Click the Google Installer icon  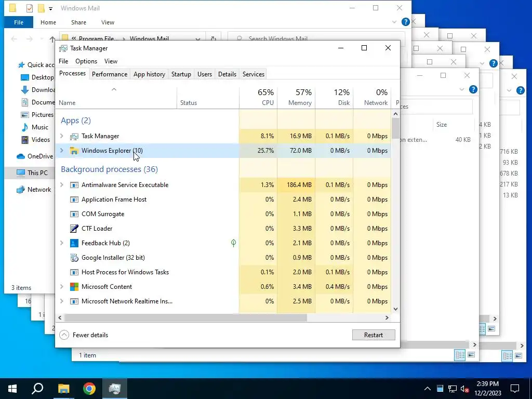point(74,258)
